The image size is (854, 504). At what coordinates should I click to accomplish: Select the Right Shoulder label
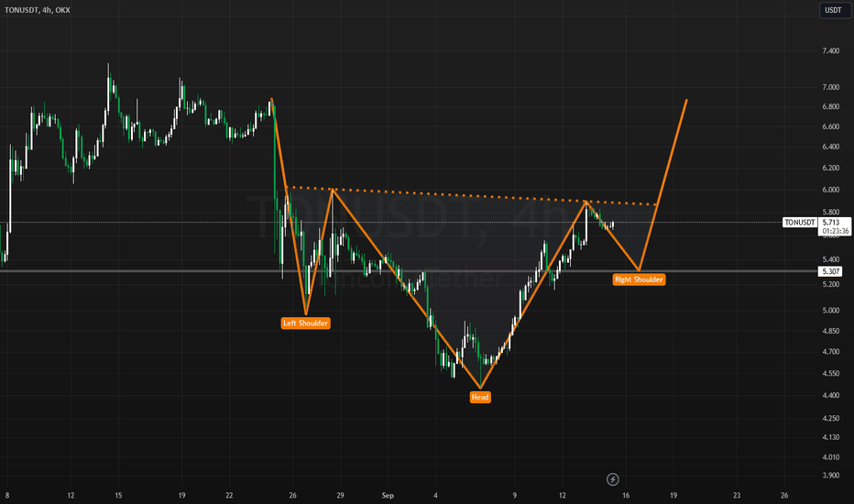tap(639, 279)
